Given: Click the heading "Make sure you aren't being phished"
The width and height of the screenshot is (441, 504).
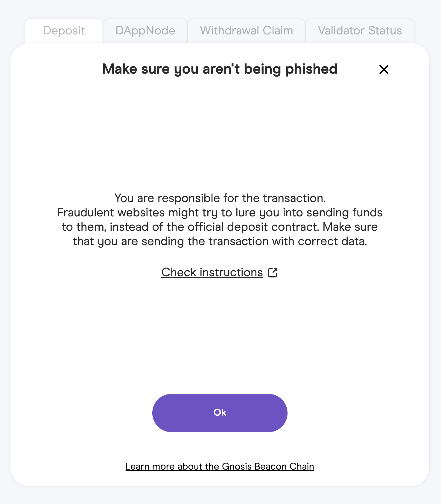Looking at the screenshot, I should (x=220, y=69).
